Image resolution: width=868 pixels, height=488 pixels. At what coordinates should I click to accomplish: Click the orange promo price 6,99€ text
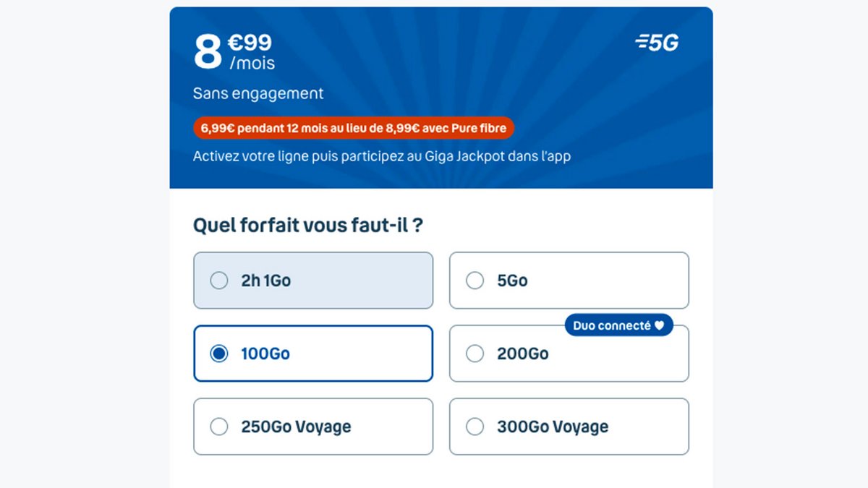pos(216,127)
